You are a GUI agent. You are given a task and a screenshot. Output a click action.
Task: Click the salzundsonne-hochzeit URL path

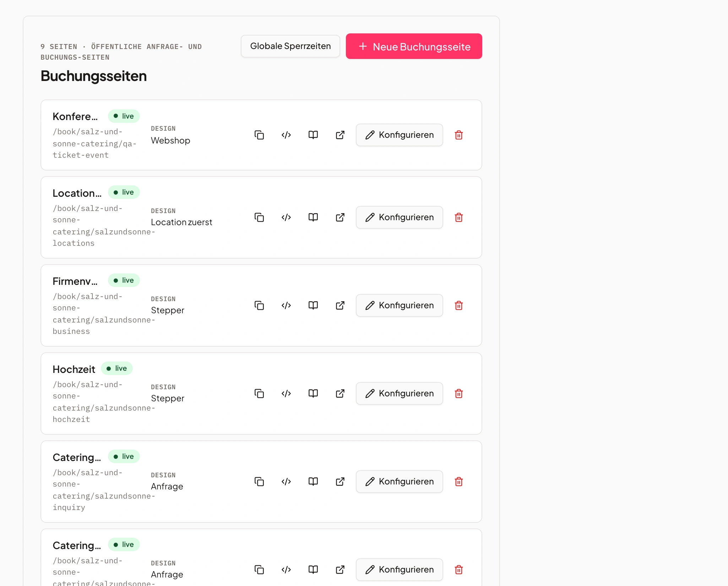click(x=104, y=402)
